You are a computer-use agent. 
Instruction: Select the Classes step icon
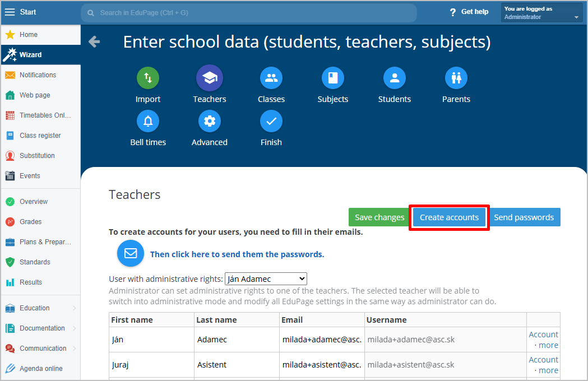[271, 78]
